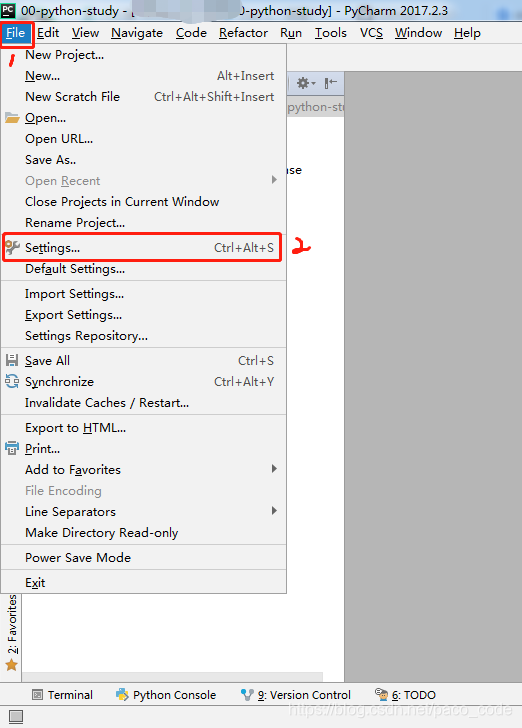Viewport: 522px width, 728px height.
Task: Choose Invalidate Caches / Restart...
Action: (x=144, y=403)
